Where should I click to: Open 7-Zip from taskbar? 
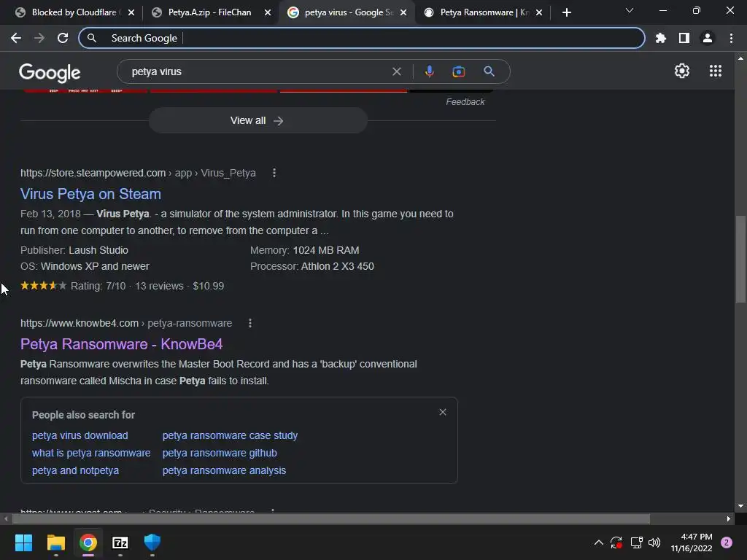pos(120,542)
